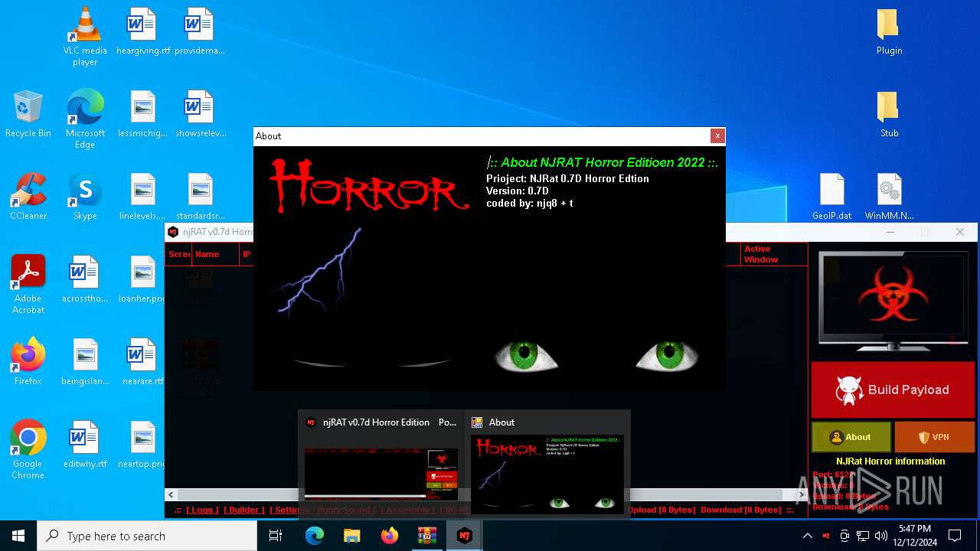Click njRAT taskbar icon
The width and height of the screenshot is (980, 551).
point(464,536)
